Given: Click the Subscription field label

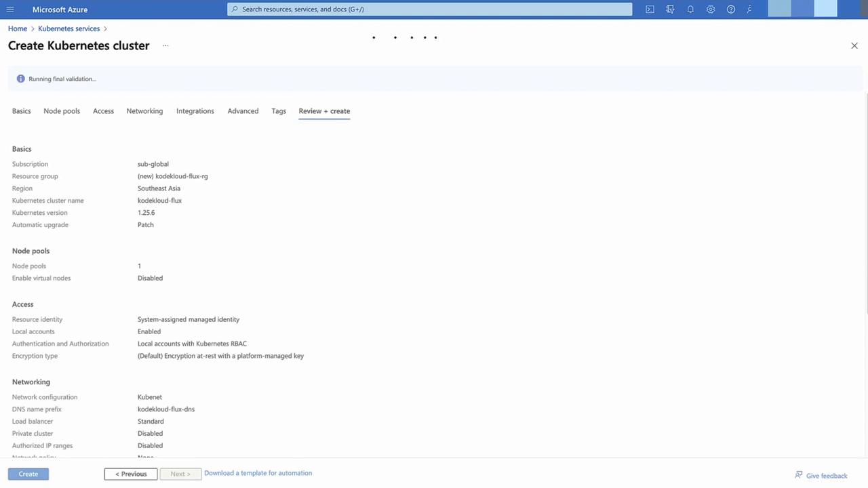Looking at the screenshot, I should pyautogui.click(x=30, y=164).
